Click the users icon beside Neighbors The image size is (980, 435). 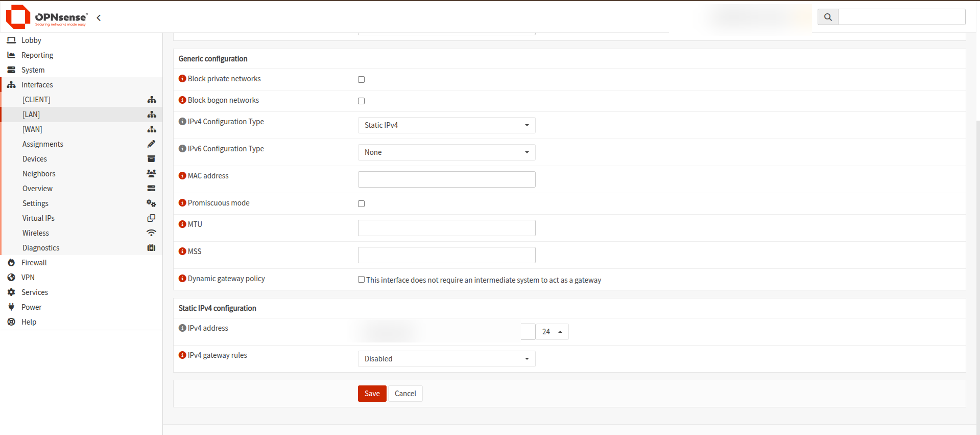click(151, 174)
